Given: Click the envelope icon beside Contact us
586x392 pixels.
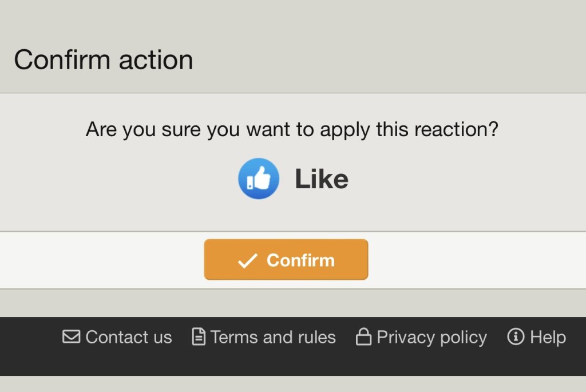Looking at the screenshot, I should (71, 336).
